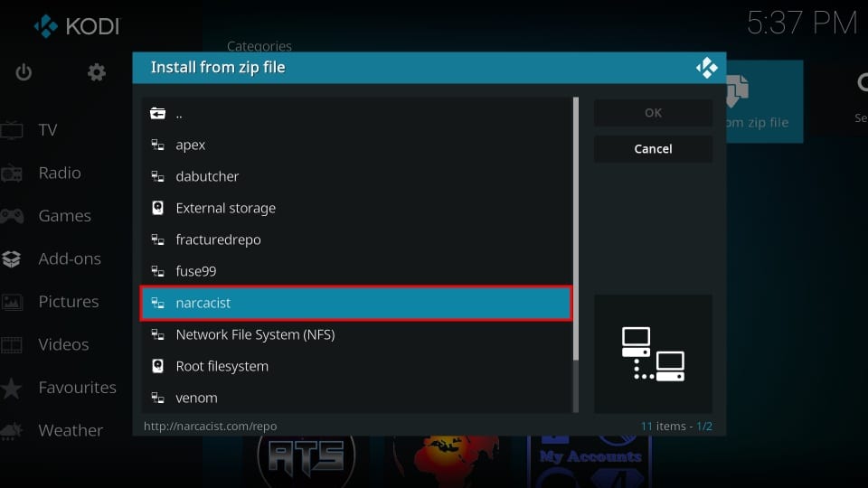Click the Add-ons box icon
Viewport: 868px width, 488px height.
pos(11,258)
